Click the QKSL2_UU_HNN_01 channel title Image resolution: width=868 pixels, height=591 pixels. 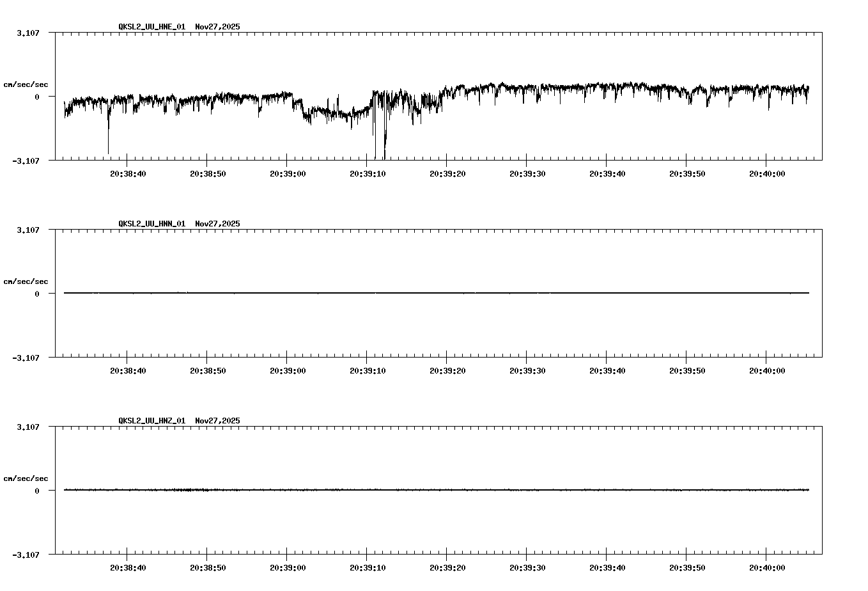click(151, 223)
